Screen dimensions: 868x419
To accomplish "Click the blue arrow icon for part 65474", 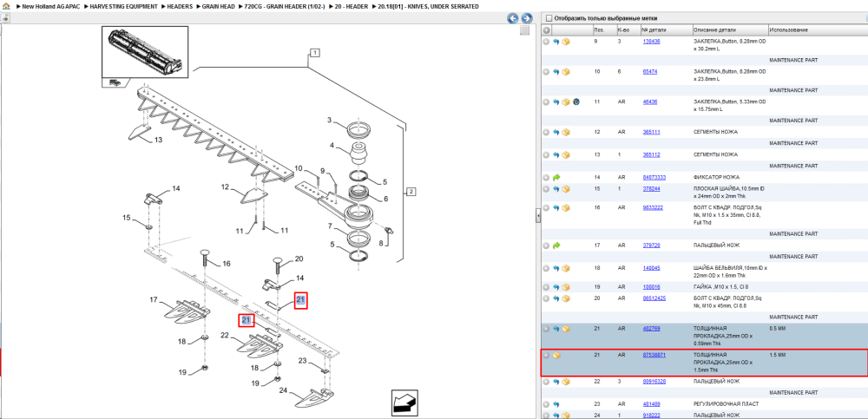I will [x=556, y=72].
